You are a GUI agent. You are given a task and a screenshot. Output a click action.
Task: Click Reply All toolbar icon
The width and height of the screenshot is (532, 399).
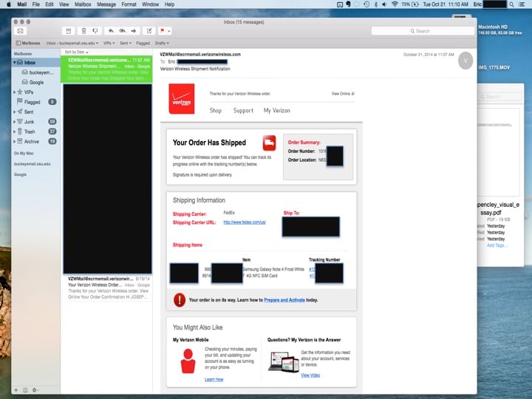coord(122,31)
